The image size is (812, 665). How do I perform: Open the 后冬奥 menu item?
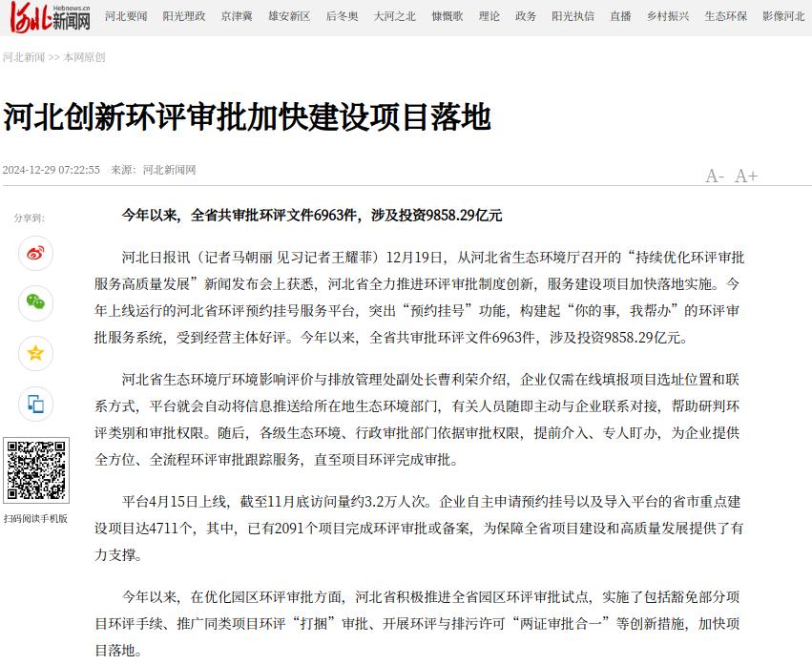pos(343,17)
